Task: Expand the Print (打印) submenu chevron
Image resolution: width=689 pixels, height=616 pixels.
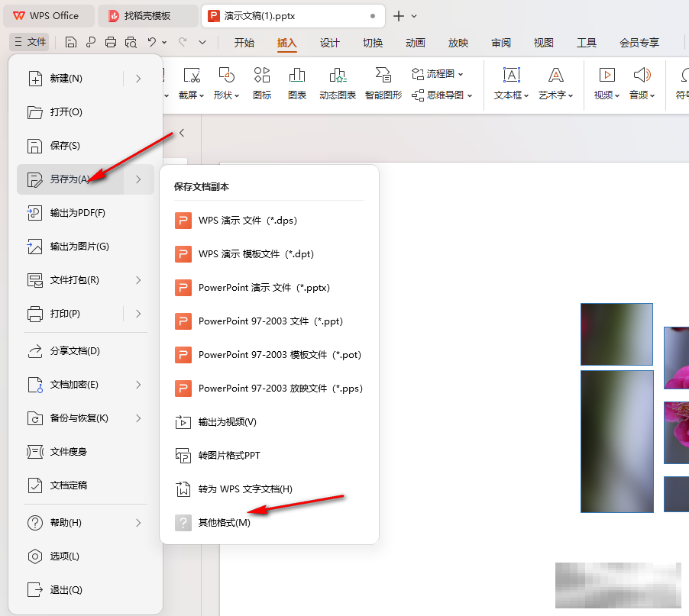Action: pos(138,314)
